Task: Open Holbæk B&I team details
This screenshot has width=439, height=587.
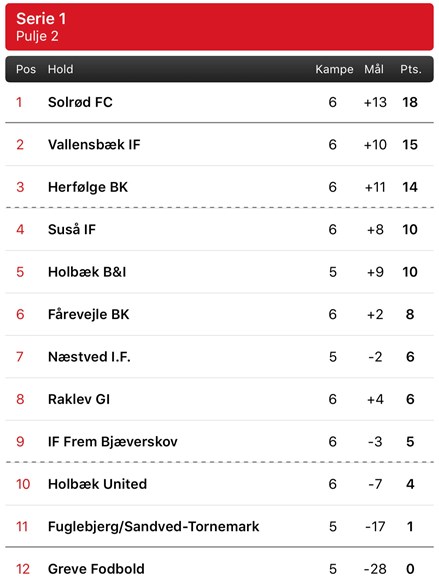Action: 219,272
